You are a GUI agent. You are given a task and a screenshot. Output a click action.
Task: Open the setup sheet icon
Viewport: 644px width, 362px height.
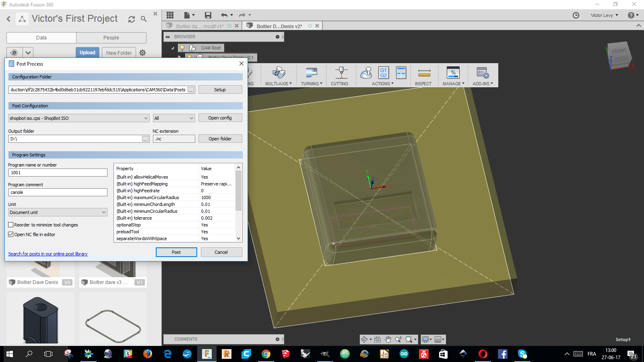tap(401, 73)
